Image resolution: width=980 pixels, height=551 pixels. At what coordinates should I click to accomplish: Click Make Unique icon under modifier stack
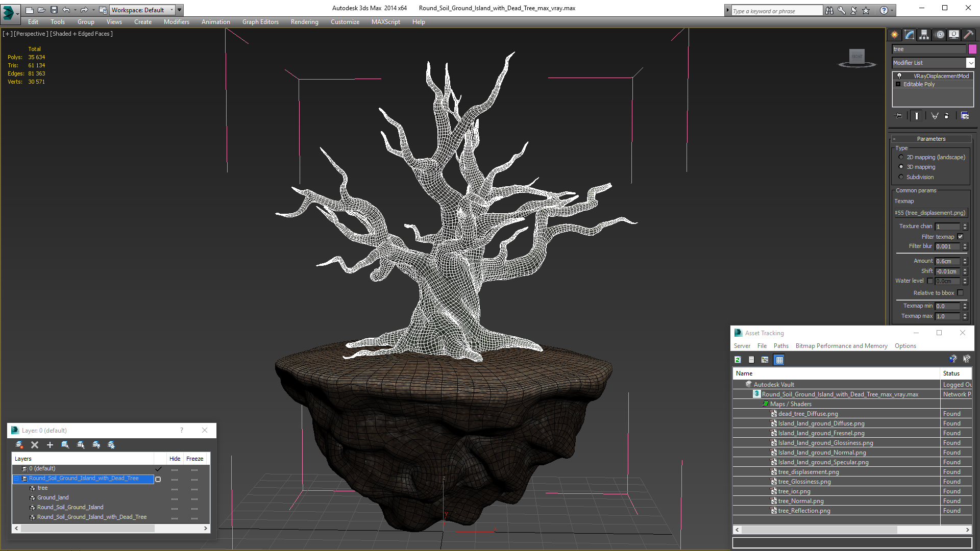coord(935,116)
